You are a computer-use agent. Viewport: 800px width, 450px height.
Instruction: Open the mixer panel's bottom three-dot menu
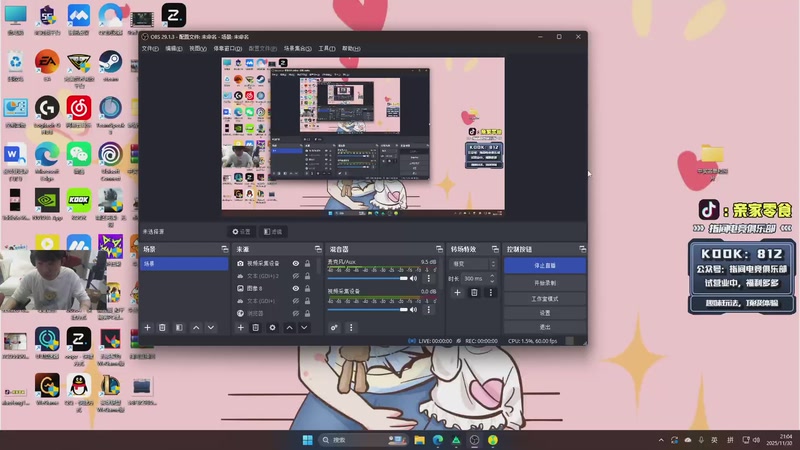pyautogui.click(x=351, y=328)
